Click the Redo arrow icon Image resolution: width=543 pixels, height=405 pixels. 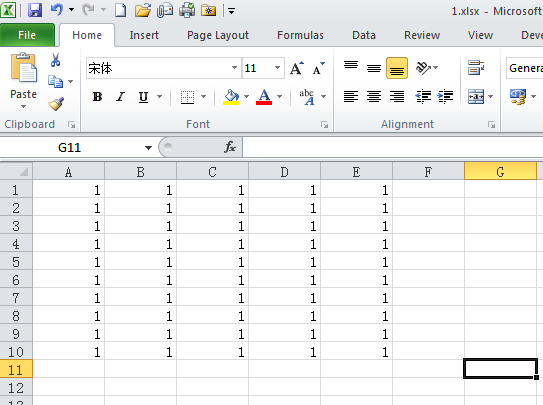(x=88, y=10)
